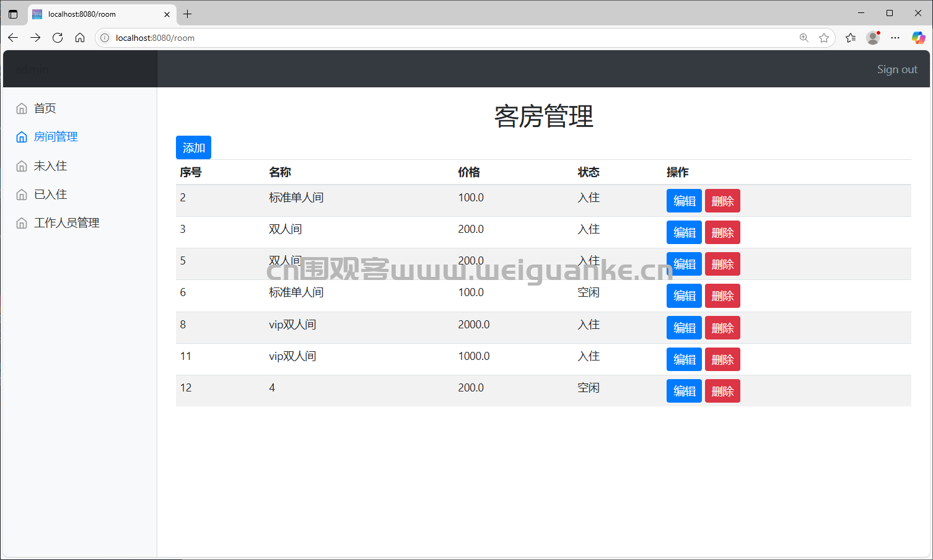
Task: Click the 状态 column header
Action: (589, 172)
